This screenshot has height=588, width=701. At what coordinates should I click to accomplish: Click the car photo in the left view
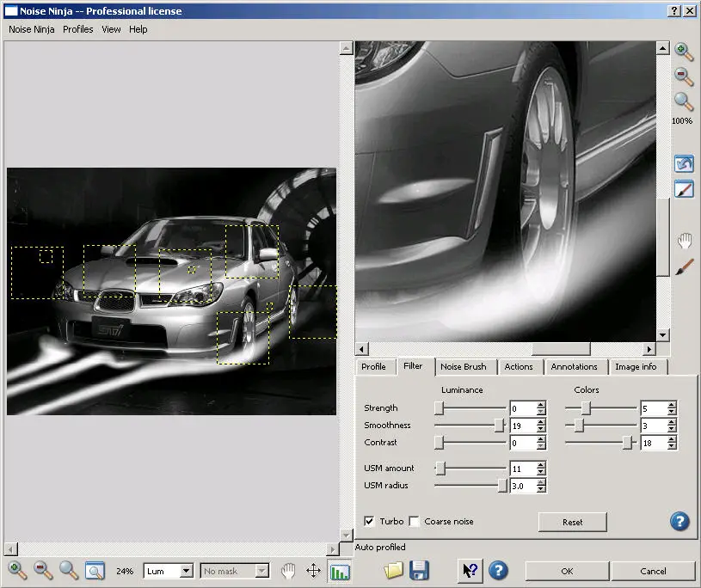click(x=171, y=291)
